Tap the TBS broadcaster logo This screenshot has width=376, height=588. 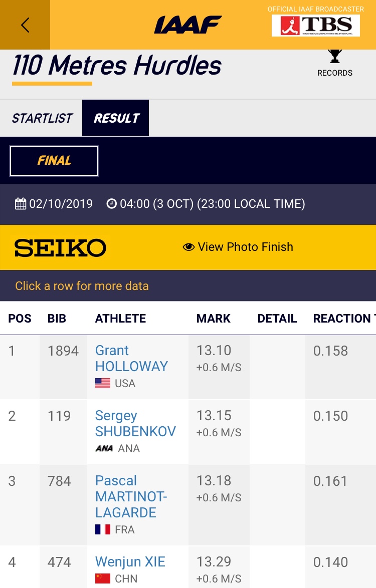[315, 26]
